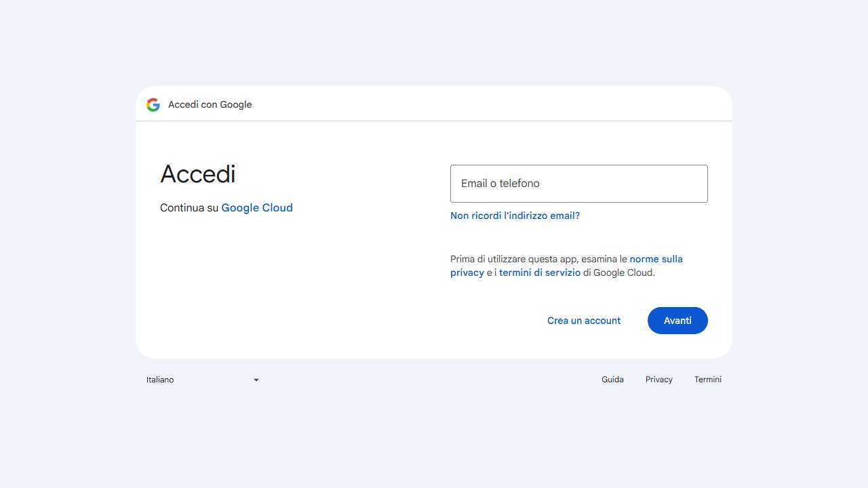Click the word "esamina" in the notice

coord(599,259)
